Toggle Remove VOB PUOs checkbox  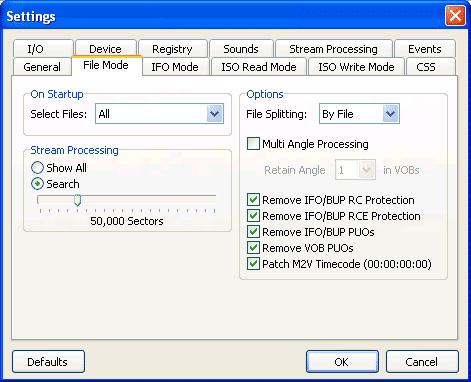click(253, 248)
